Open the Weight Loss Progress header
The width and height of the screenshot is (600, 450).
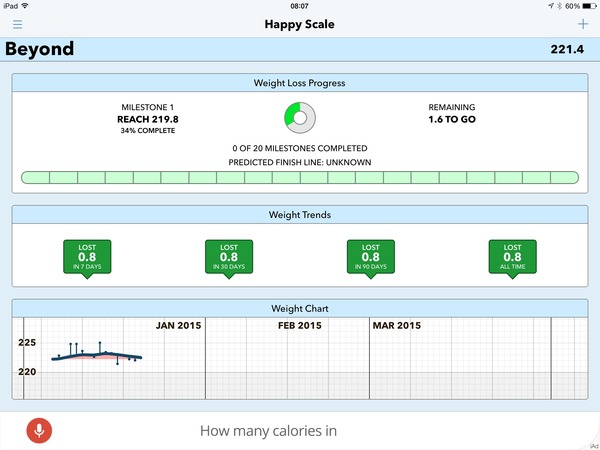click(300, 83)
